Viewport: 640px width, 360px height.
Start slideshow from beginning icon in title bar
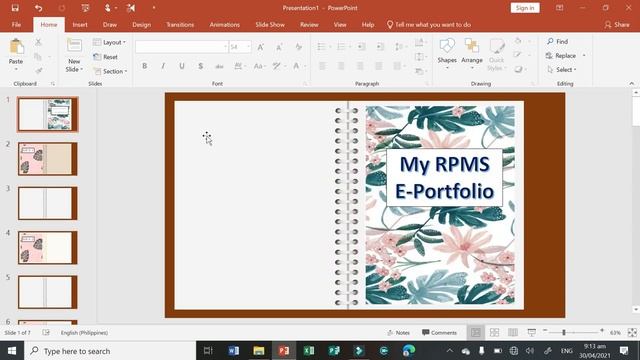click(85, 8)
